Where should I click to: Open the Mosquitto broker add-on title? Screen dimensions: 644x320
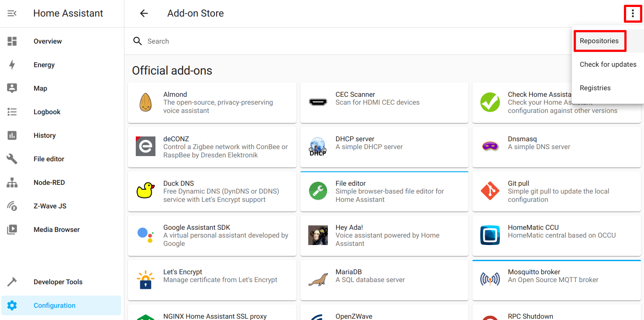coord(534,272)
